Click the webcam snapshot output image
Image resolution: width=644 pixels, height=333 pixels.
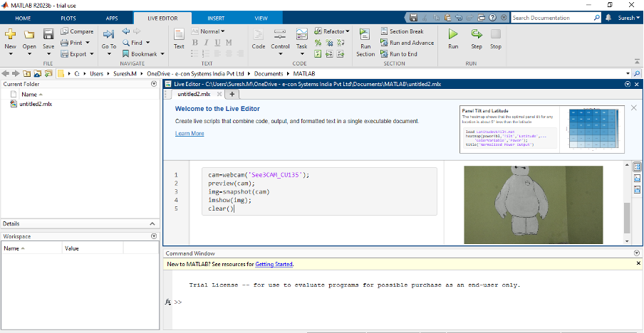[x=533, y=205]
